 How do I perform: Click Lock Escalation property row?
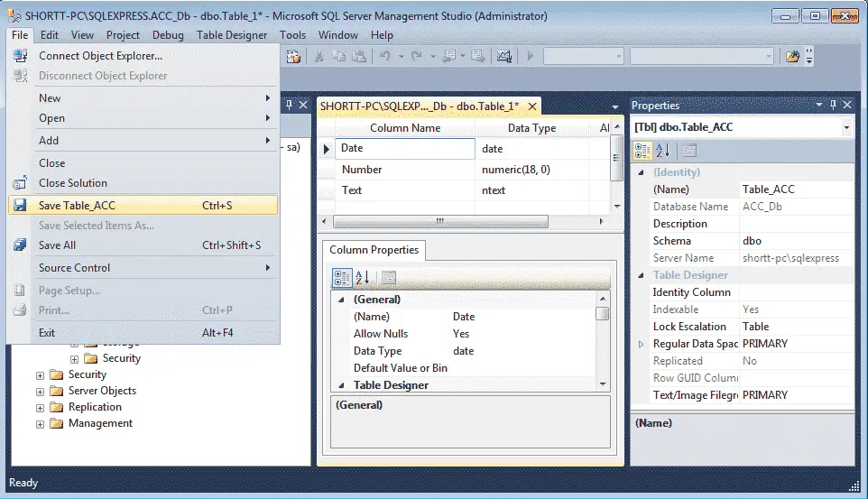point(752,327)
